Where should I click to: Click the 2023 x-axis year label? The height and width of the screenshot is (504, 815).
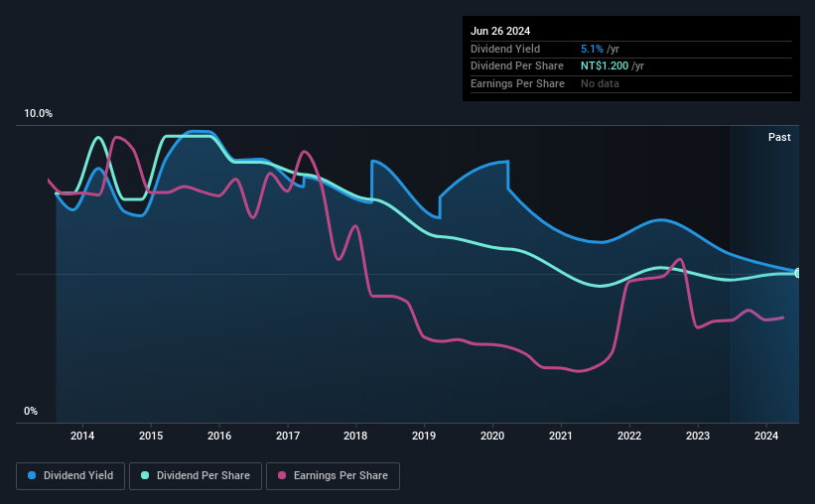click(698, 436)
